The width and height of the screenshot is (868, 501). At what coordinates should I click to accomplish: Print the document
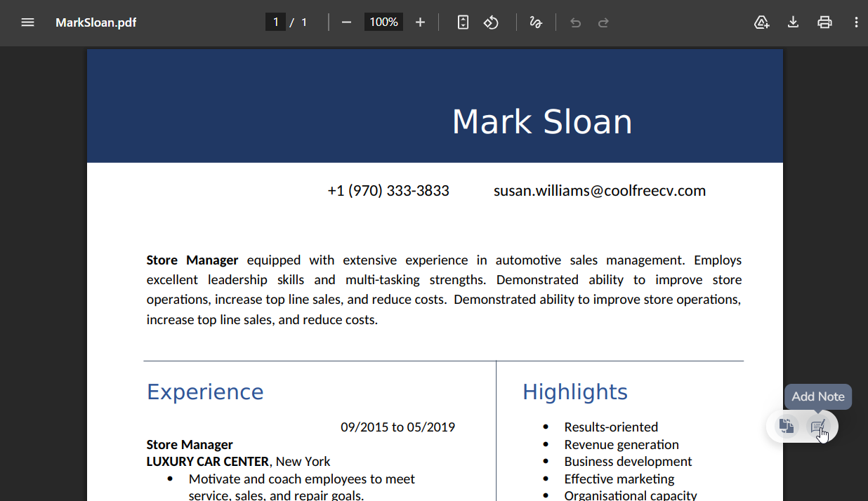click(x=824, y=22)
